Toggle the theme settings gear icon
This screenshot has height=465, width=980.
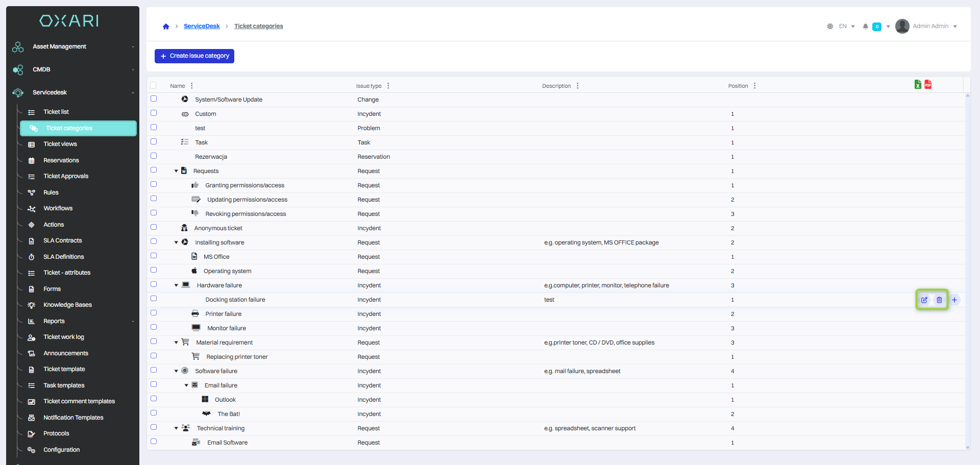tap(830, 27)
